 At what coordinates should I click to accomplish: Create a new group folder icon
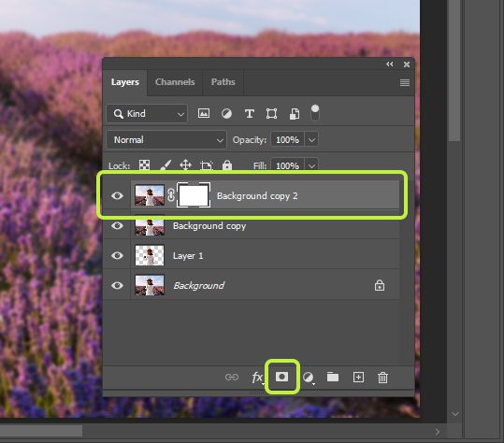pos(333,377)
